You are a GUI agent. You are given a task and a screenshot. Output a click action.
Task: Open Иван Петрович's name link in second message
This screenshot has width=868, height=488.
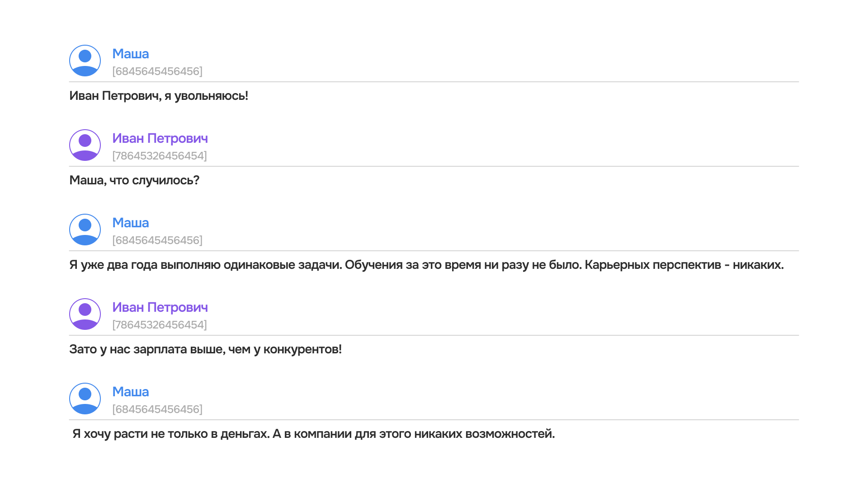[x=160, y=138]
